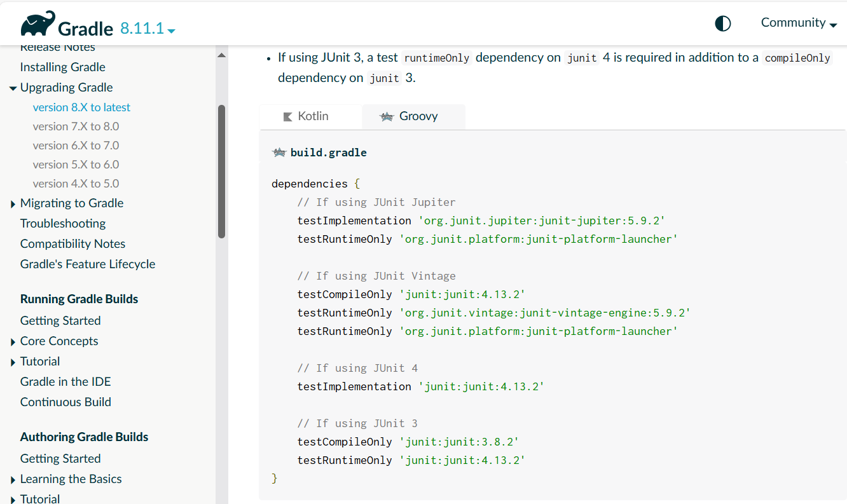Click the sidebar scroll-up arrow
The width and height of the screenshot is (847, 504).
click(x=221, y=56)
